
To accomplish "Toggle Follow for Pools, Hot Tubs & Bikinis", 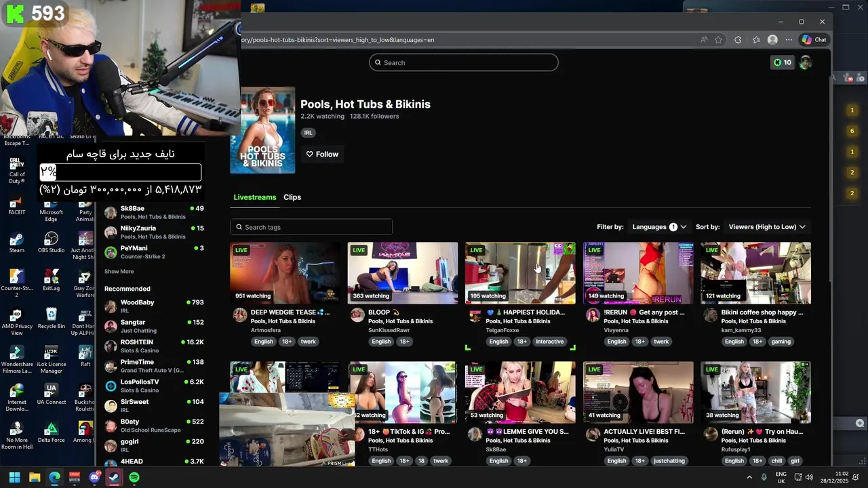I will tap(322, 154).
